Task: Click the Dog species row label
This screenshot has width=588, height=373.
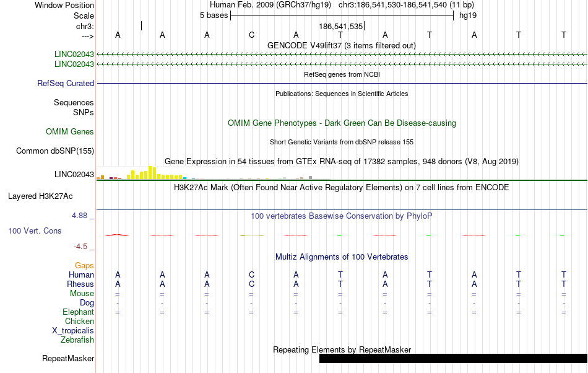Action: (x=87, y=302)
